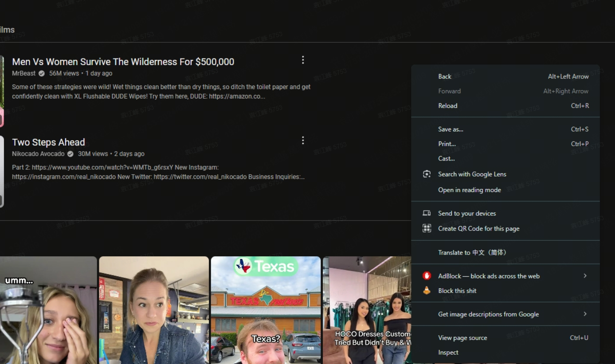The width and height of the screenshot is (615, 364).
Task: Choose Translate to 中文（简体）
Action: pos(505,252)
